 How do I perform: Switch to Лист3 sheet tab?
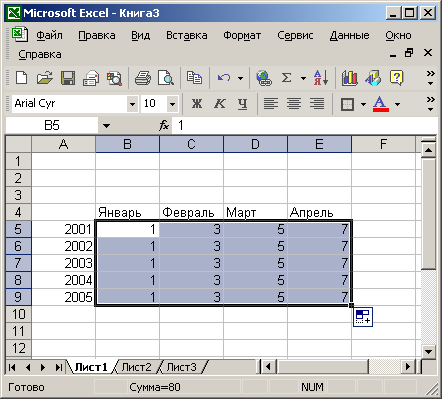pos(181,367)
